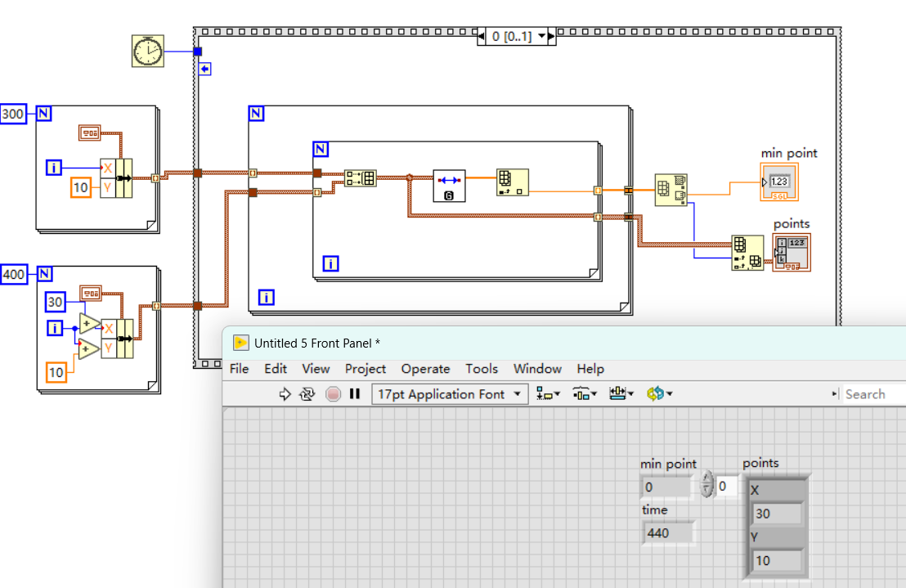The height and width of the screenshot is (588, 906).
Task: Click the Run Continuously button
Action: [x=307, y=394]
